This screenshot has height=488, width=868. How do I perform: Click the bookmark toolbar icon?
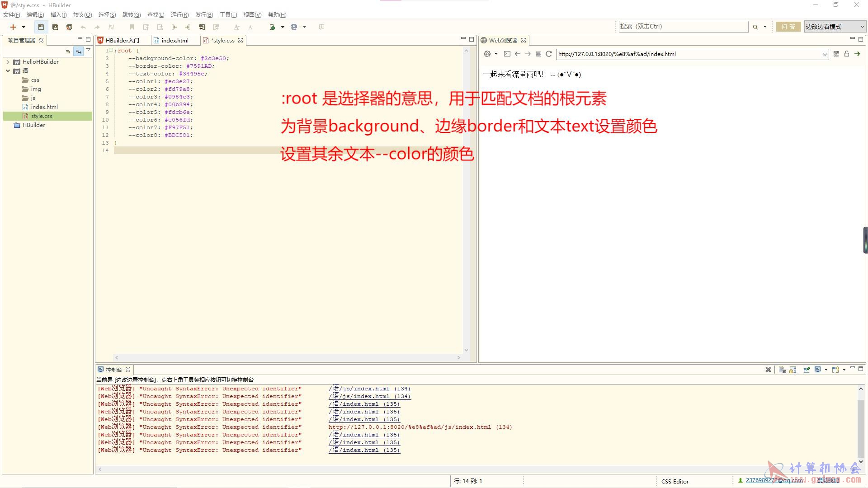click(x=132, y=27)
